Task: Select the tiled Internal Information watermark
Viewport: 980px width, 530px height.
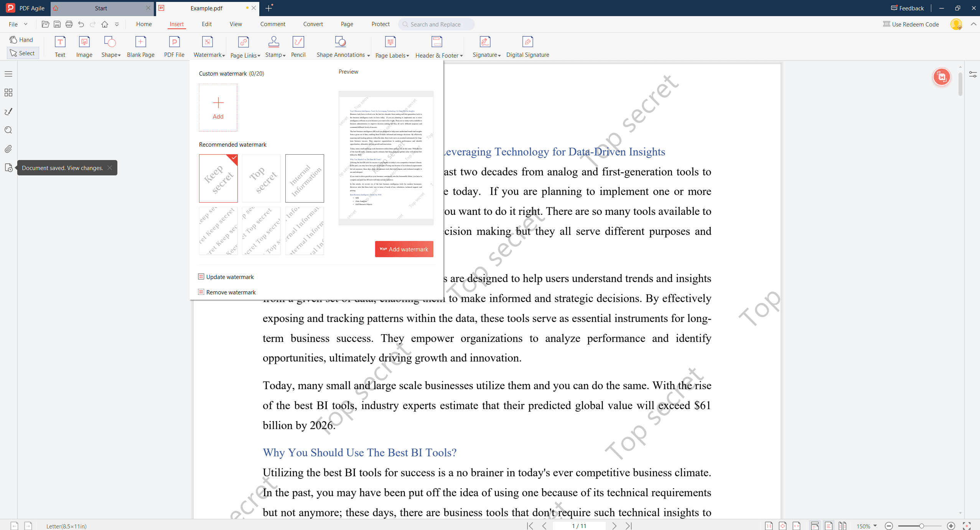Action: (x=305, y=231)
